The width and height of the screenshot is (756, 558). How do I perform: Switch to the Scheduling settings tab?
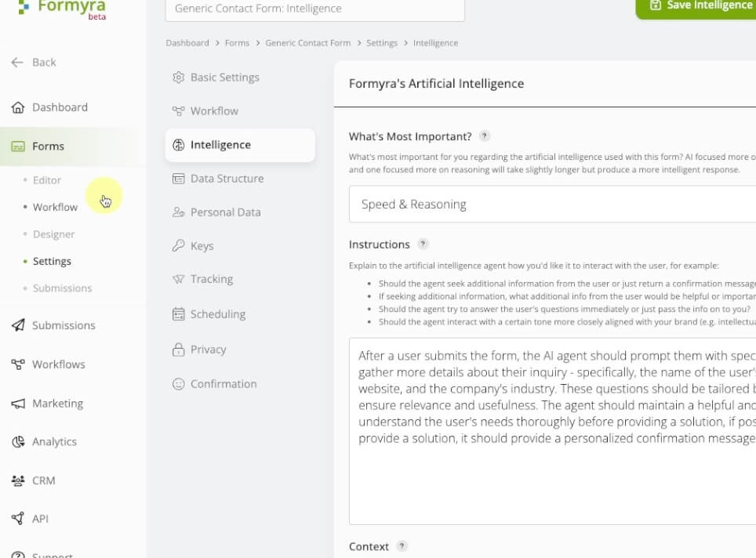[217, 314]
